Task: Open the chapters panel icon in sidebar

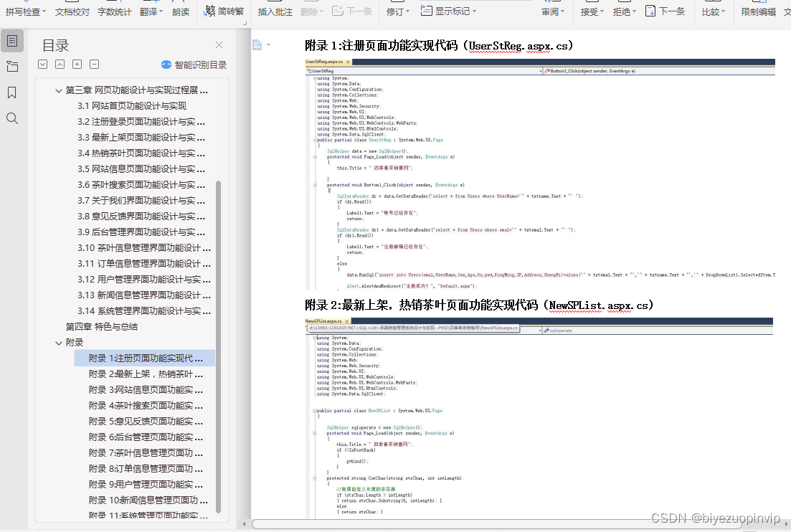Action: (12, 67)
